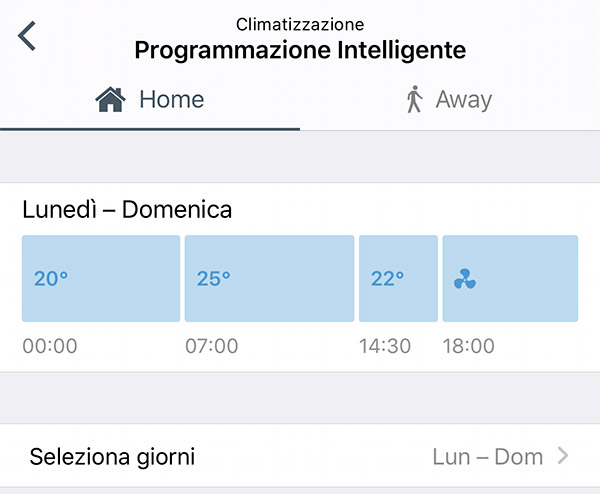This screenshot has width=600, height=494.
Task: Select the fan mode block starting 18:00
Action: tap(510, 279)
